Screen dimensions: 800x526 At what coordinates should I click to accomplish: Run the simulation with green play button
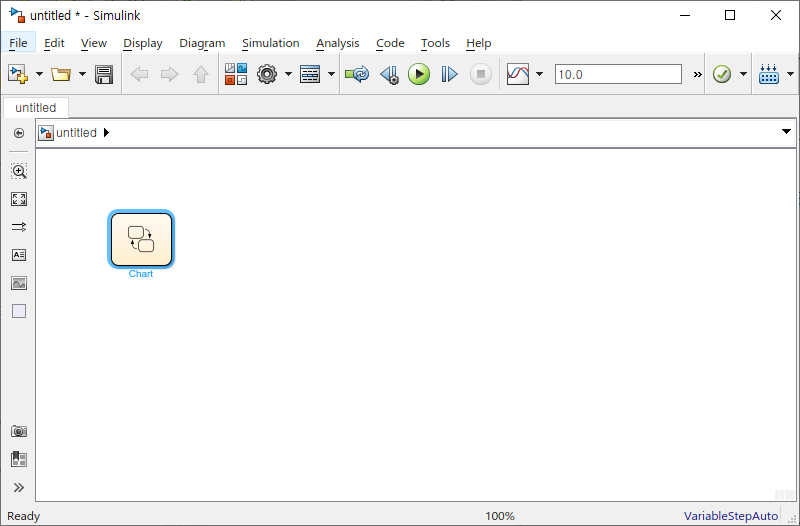(419, 74)
